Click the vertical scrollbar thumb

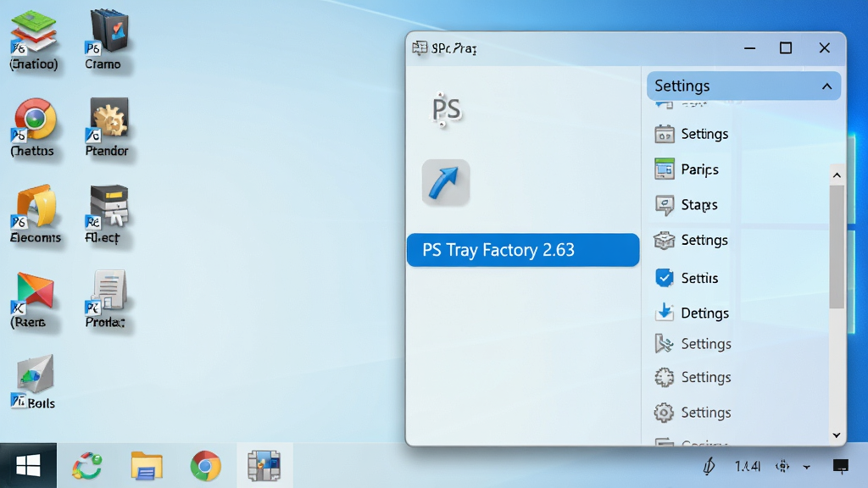tap(837, 247)
